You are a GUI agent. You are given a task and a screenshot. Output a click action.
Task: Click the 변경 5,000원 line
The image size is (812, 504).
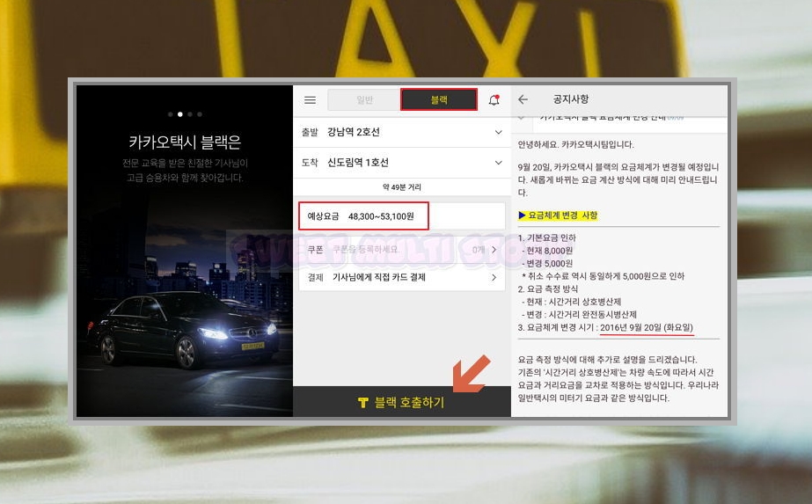pyautogui.click(x=547, y=263)
